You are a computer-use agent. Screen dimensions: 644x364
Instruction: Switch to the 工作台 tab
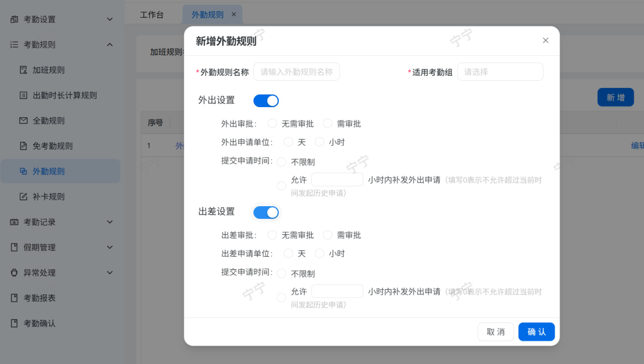(x=152, y=15)
